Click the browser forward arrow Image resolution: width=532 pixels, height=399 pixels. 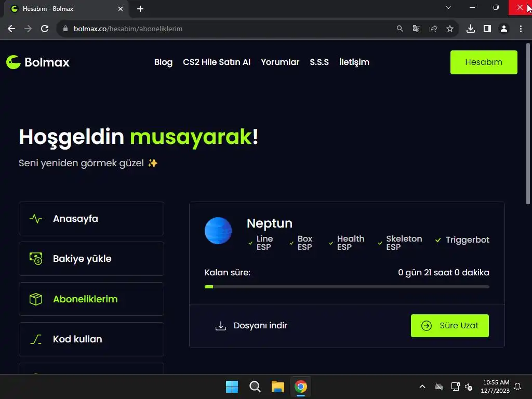28,29
